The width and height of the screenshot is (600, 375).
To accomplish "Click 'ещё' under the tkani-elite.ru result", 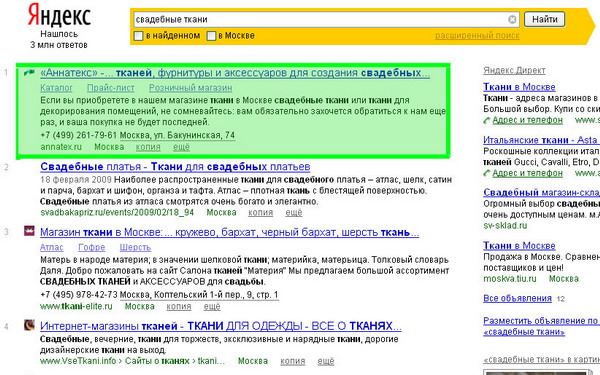I will [212, 307].
